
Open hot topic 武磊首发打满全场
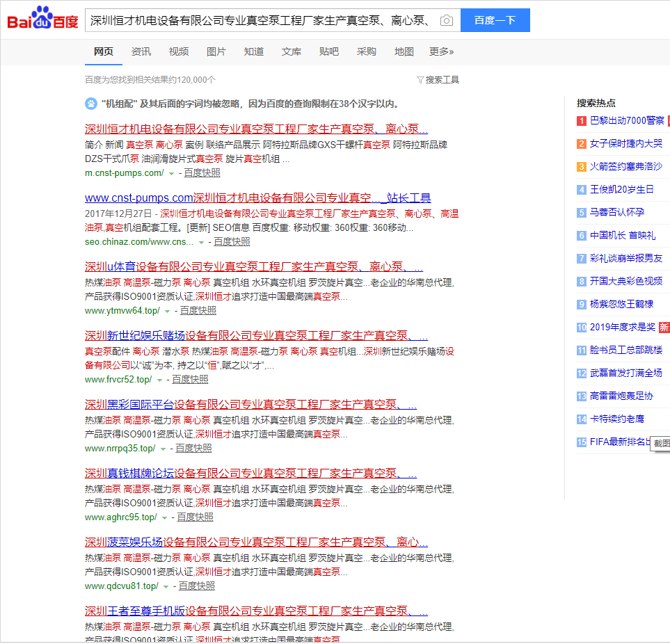pos(626,373)
